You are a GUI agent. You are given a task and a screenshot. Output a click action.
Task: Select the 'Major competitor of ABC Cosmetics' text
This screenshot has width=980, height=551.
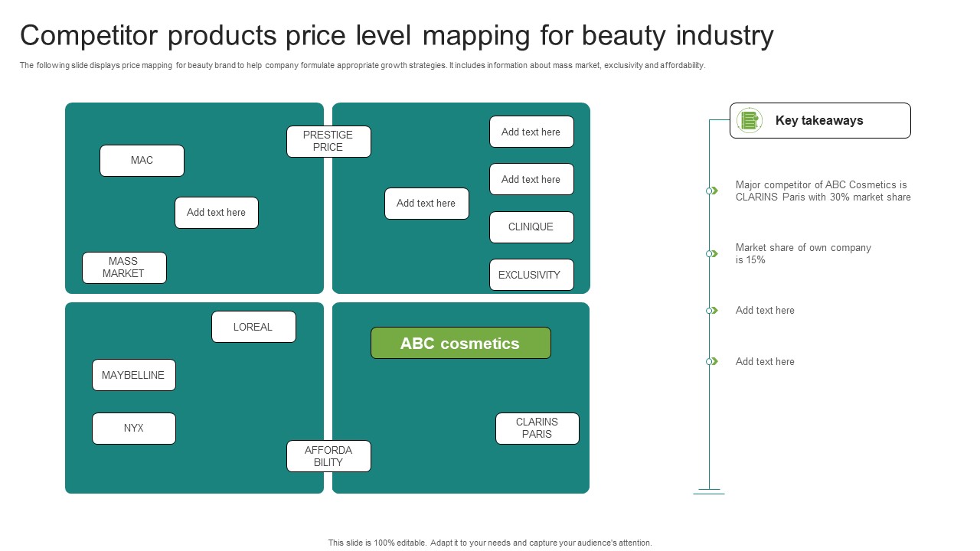point(823,191)
